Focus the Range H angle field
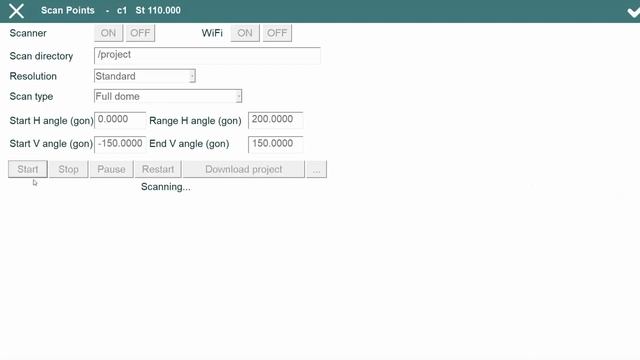The height and width of the screenshot is (360, 640). pyautogui.click(x=276, y=120)
